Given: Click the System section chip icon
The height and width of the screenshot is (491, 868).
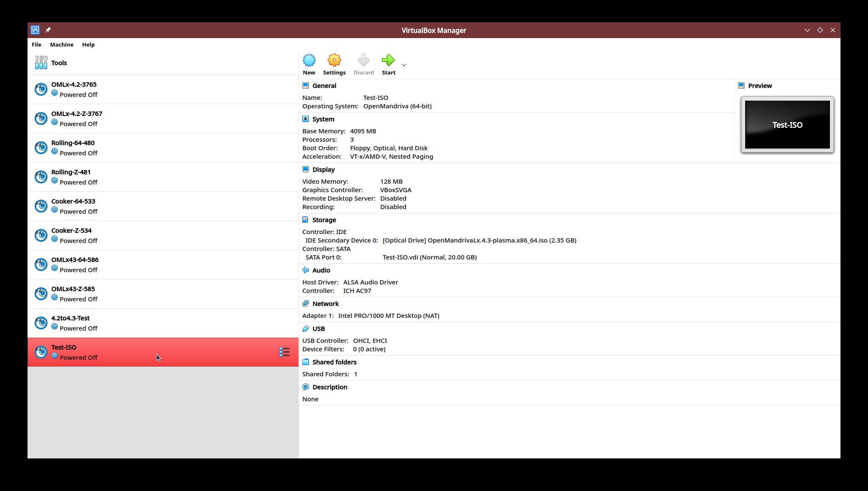Looking at the screenshot, I should point(305,119).
